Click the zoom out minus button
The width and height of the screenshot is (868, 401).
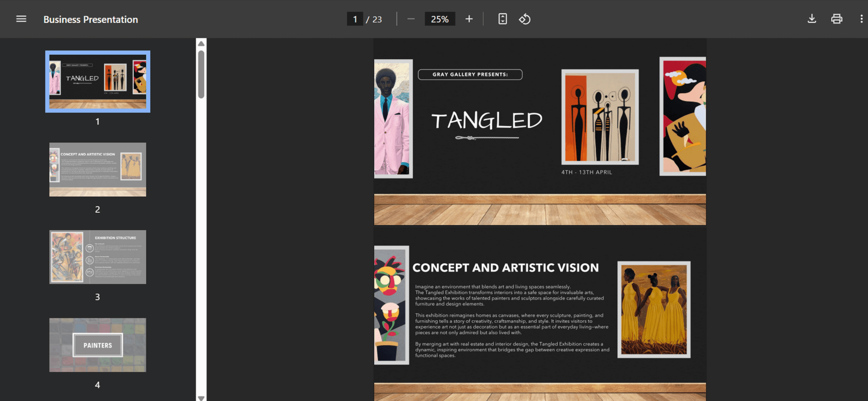[x=411, y=19]
